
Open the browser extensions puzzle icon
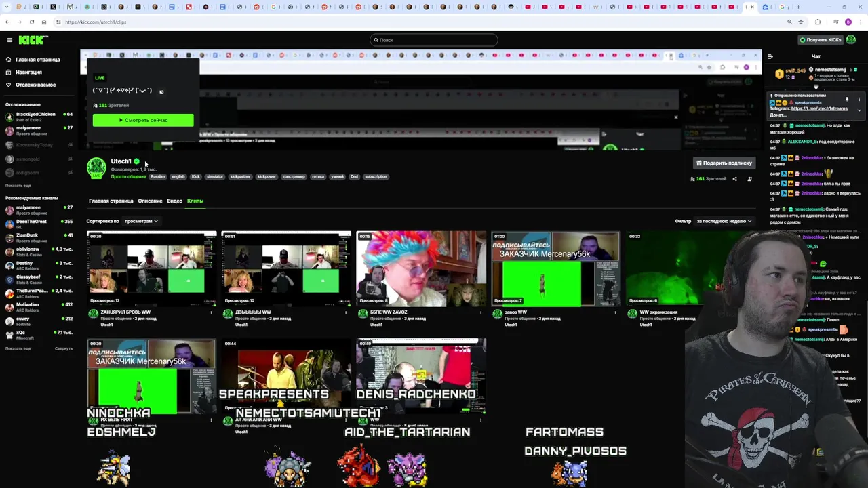point(818,22)
